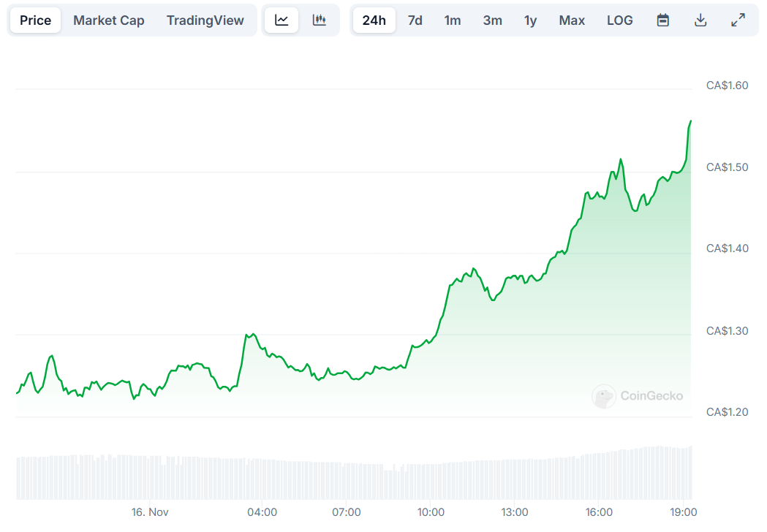Click the download chart icon

point(700,20)
